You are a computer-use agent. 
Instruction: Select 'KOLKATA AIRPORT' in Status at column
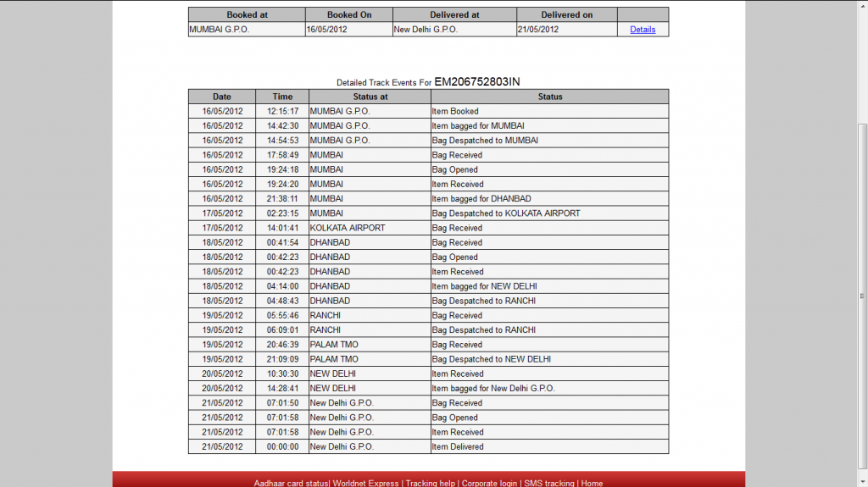coord(370,228)
